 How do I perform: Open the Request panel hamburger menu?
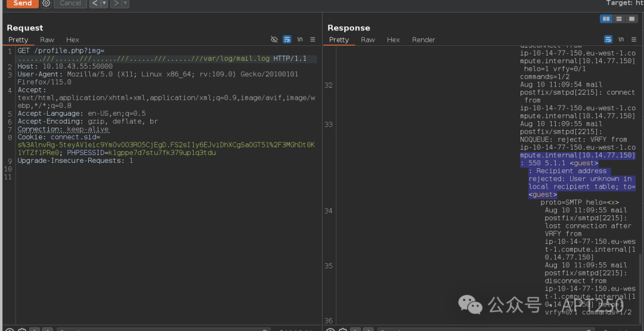(x=313, y=39)
